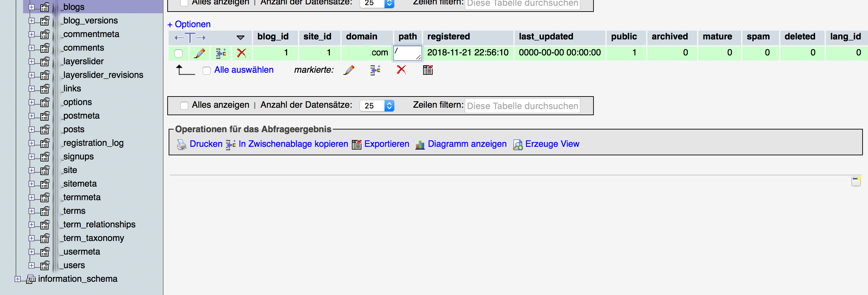
Task: Open structure icon for _usermeta table
Action: (45, 252)
